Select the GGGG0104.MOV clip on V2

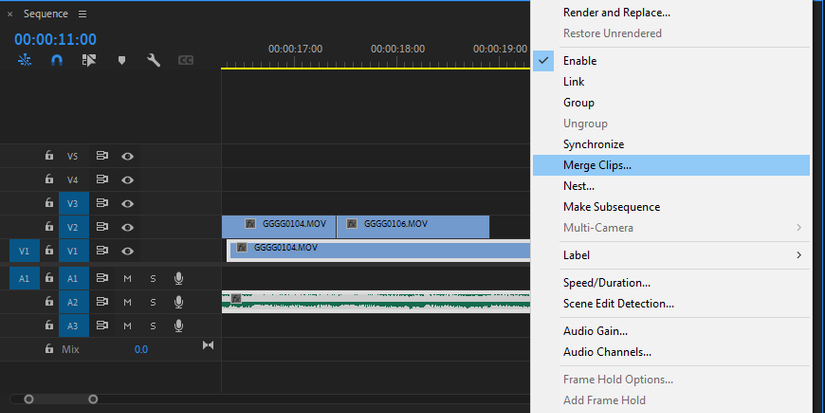279,227
